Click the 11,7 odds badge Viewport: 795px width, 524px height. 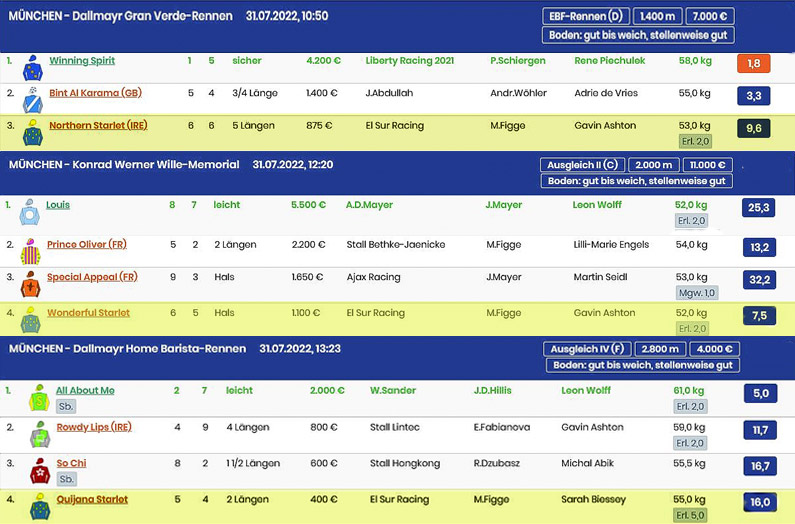pos(760,430)
